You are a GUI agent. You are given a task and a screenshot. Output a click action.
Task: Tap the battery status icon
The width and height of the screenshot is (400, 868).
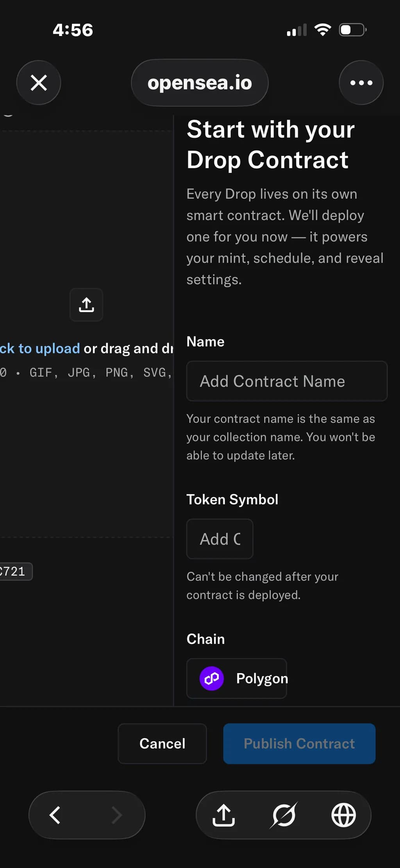coord(353,30)
